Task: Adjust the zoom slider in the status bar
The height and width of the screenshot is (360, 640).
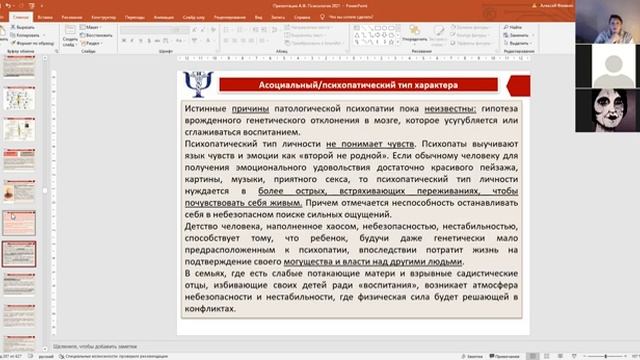Action: tap(606, 356)
